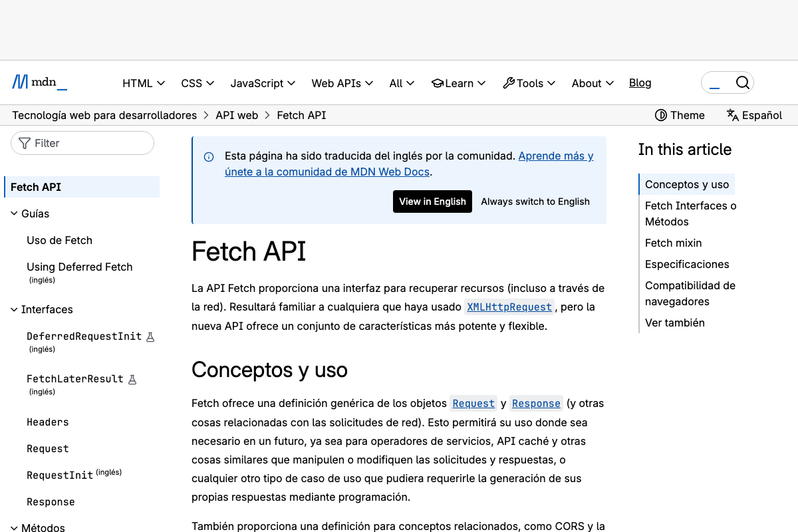Click the Conceptos y uso heading
Viewport: 798px width, 532px height.
pyautogui.click(x=269, y=370)
